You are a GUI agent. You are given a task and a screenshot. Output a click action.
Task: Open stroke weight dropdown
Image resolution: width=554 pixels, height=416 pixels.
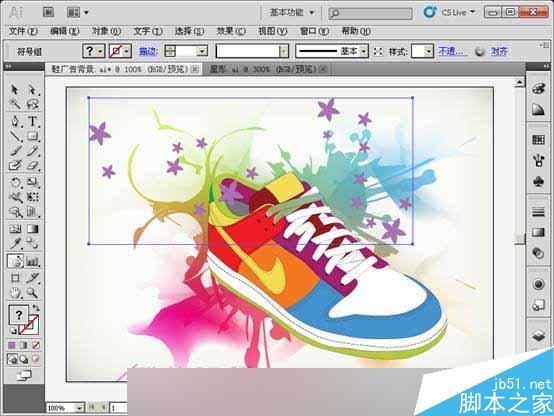click(x=202, y=52)
